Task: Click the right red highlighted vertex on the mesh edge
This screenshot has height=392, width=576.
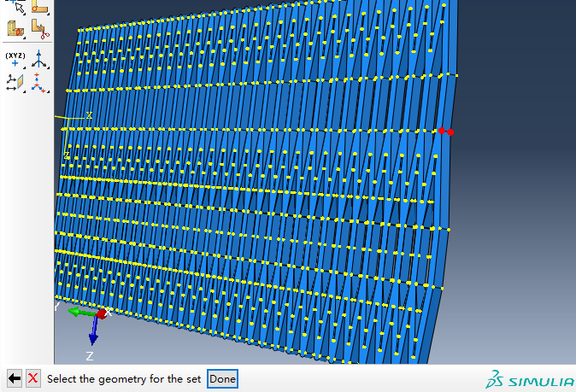Action: tap(450, 132)
